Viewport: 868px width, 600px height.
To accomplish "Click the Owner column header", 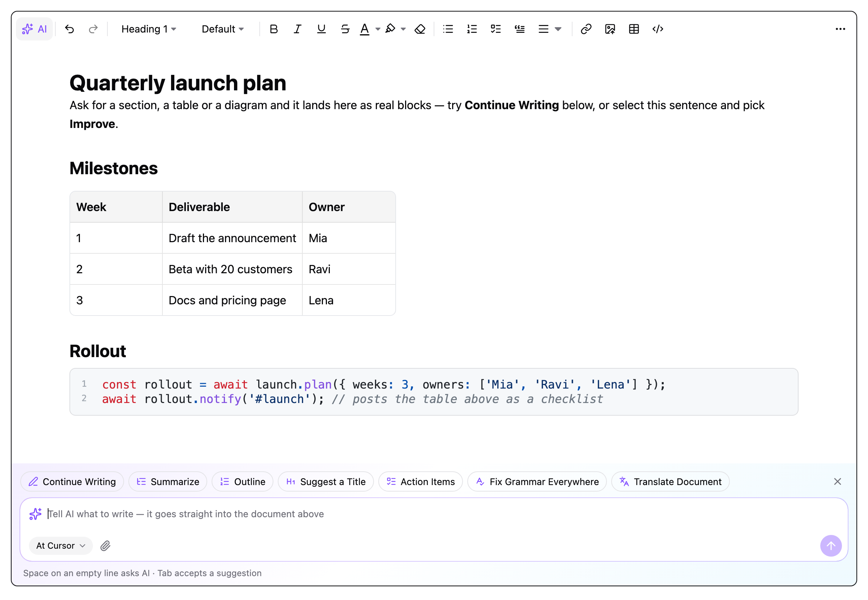I will tap(349, 207).
